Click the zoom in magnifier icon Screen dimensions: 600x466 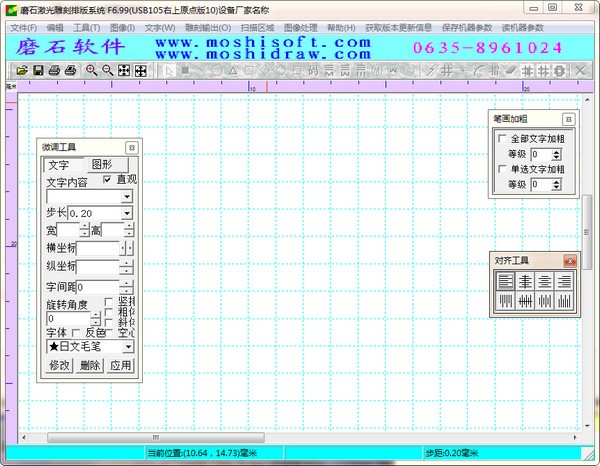coord(91,71)
